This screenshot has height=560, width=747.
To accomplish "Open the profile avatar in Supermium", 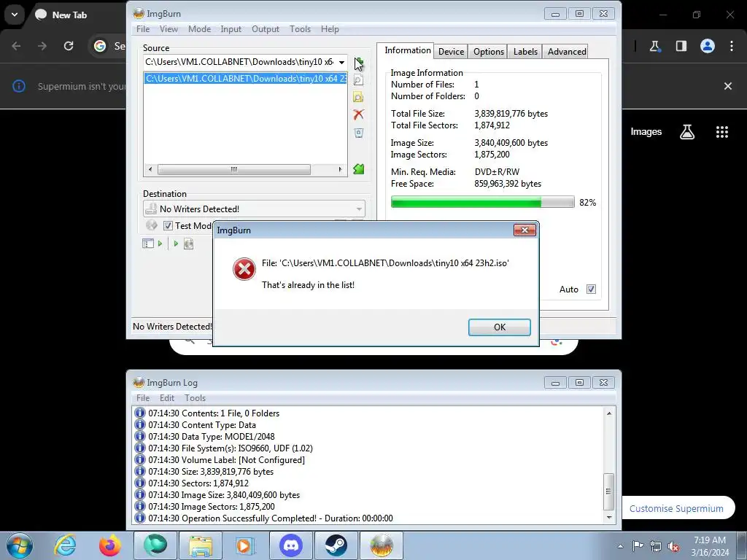I will 708,46.
